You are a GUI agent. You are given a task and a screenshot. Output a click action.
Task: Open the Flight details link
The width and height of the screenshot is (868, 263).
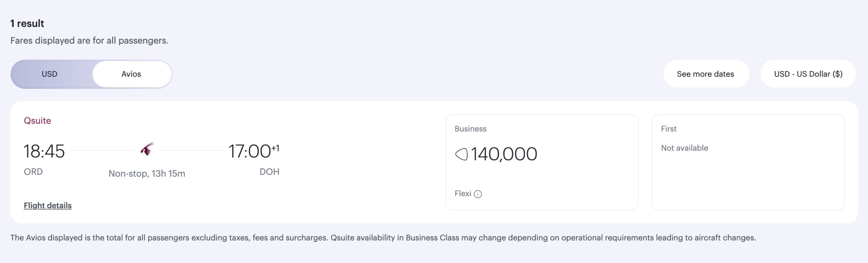tap(47, 205)
